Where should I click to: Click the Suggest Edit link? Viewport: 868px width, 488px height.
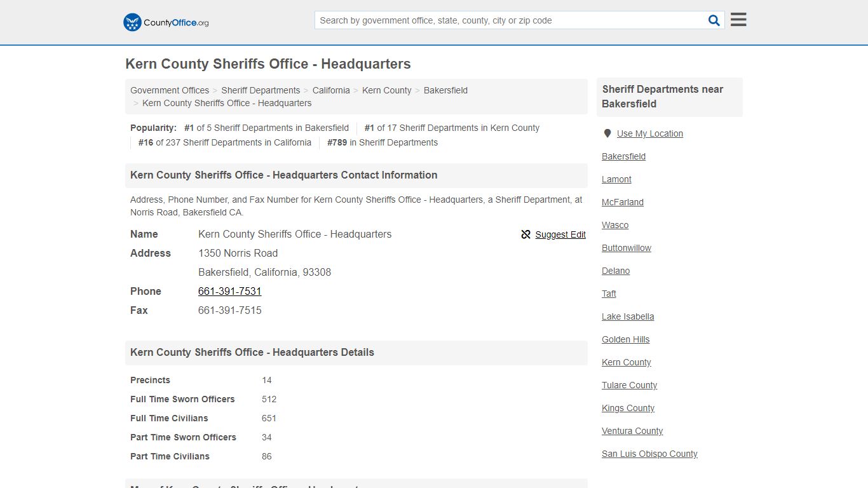coord(560,234)
